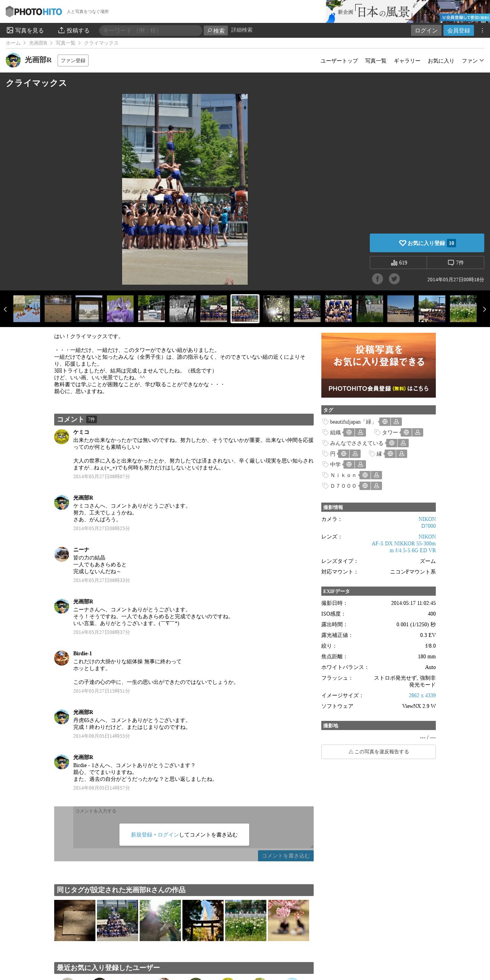Viewport: 490px width, 980px height.
Task: Open the 写真を見る menu
Action: click(x=25, y=31)
